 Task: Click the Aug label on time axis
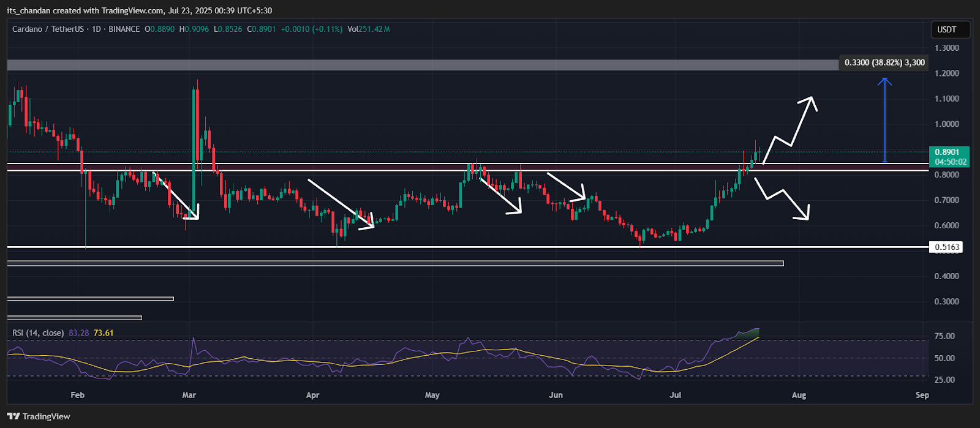(x=799, y=395)
